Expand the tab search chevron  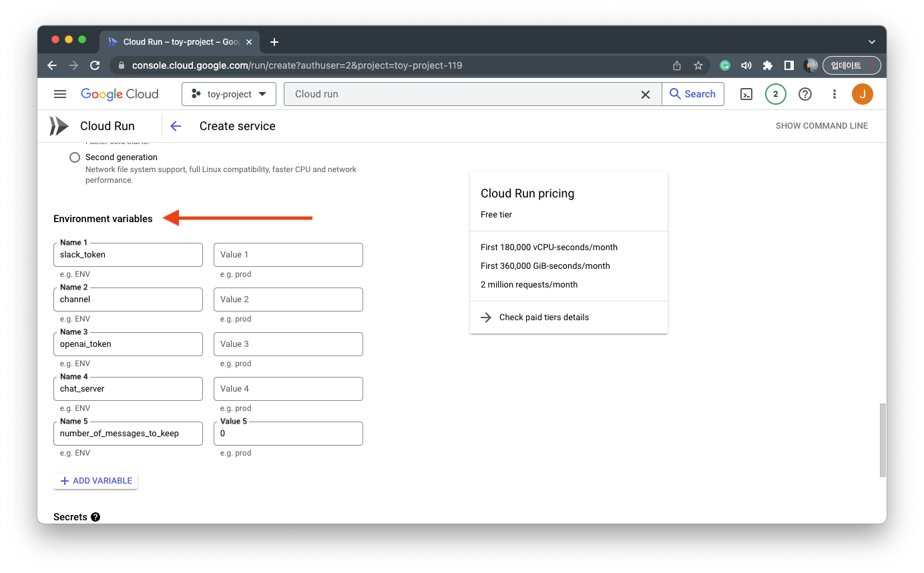[871, 41]
